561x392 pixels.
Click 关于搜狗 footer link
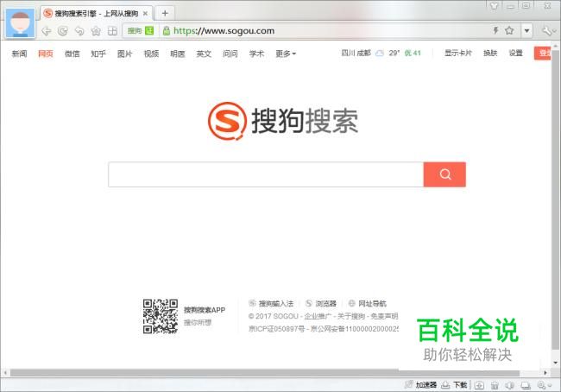(351, 316)
